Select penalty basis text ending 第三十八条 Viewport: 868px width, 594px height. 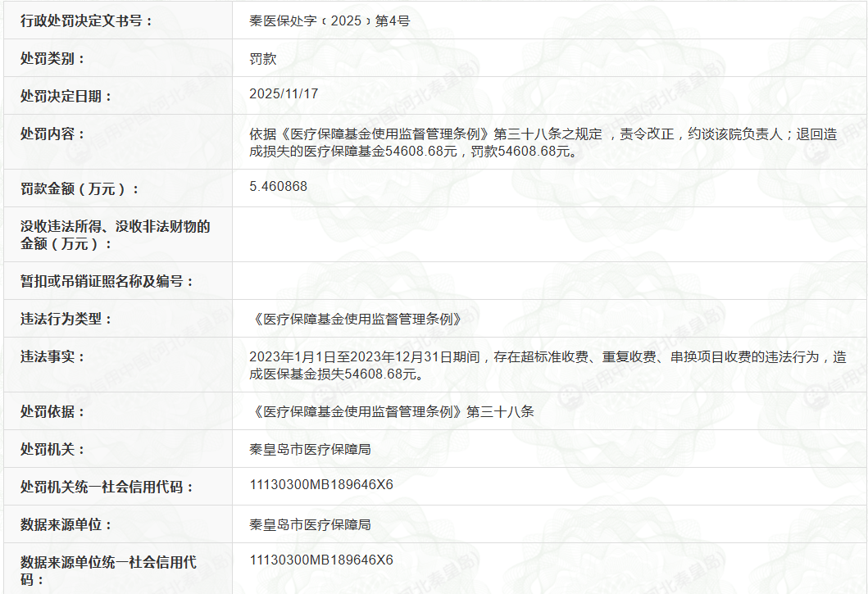[392, 412]
